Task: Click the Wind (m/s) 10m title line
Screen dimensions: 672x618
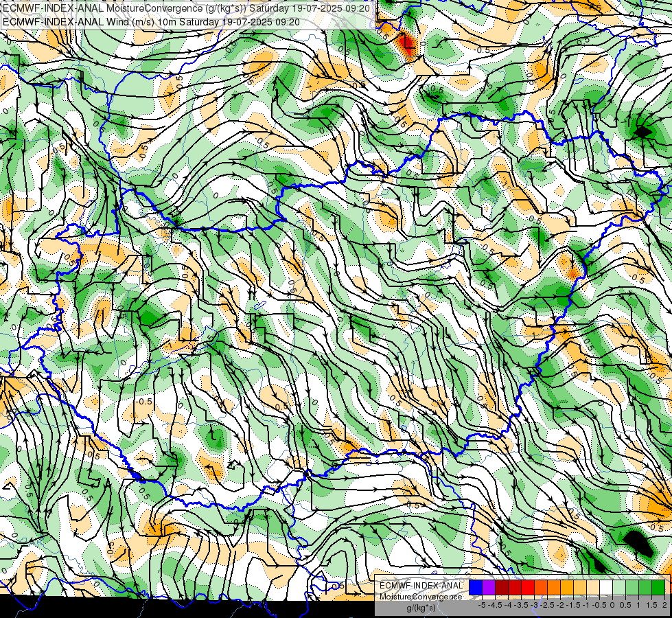Action: [151, 21]
